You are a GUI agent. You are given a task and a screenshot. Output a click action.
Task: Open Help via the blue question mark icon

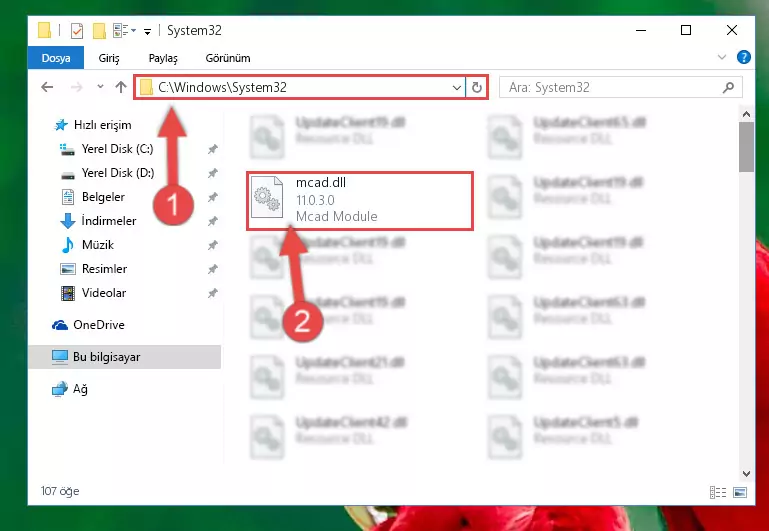click(x=743, y=57)
